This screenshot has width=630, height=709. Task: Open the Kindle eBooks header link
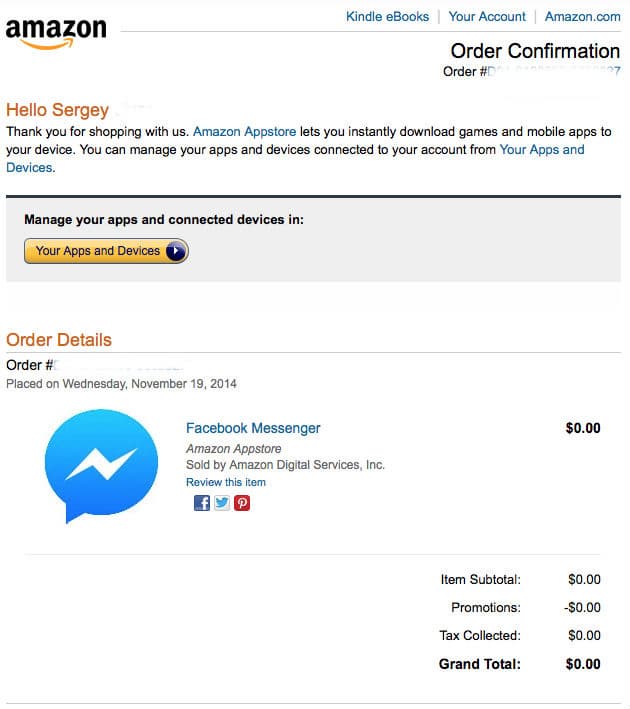point(387,17)
